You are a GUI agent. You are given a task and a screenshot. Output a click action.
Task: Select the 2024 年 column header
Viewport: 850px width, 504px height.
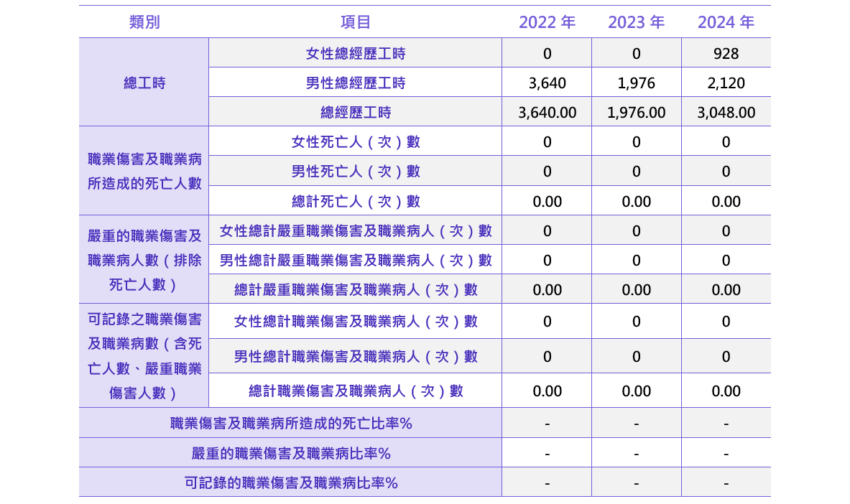(726, 22)
